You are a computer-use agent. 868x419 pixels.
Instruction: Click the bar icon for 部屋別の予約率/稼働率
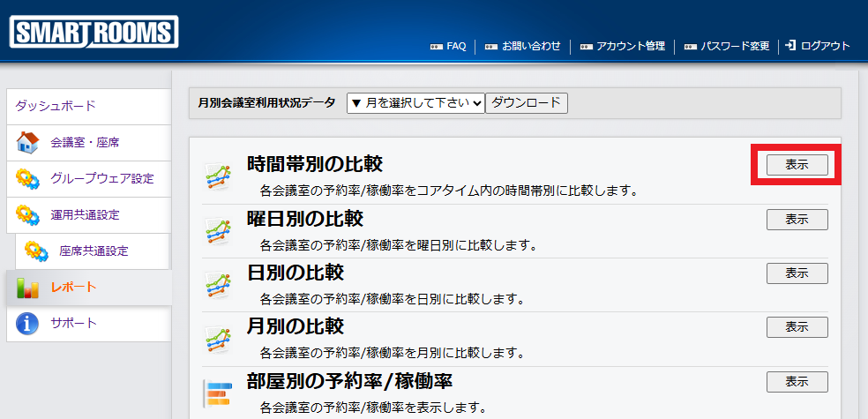(x=217, y=394)
